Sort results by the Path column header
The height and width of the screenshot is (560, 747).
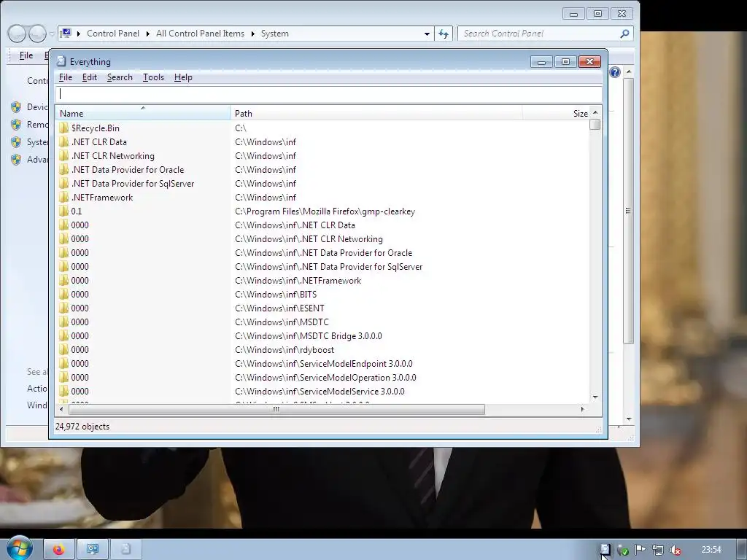pyautogui.click(x=376, y=113)
